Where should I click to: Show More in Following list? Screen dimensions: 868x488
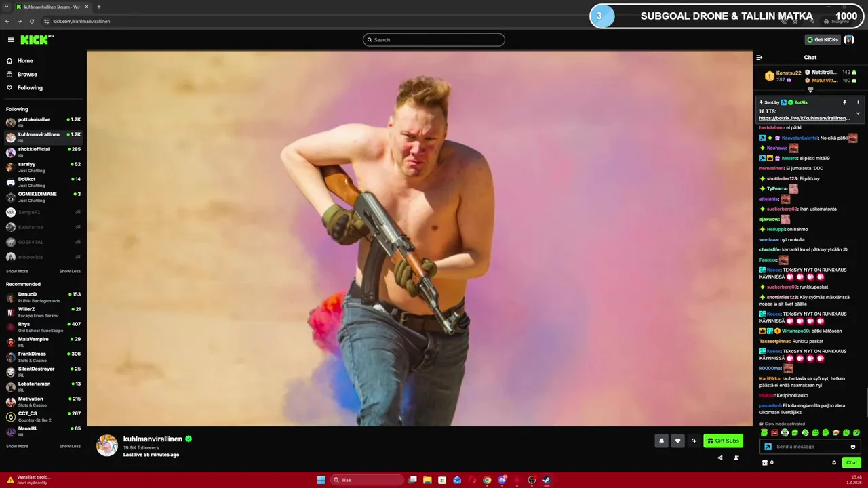[x=17, y=271]
